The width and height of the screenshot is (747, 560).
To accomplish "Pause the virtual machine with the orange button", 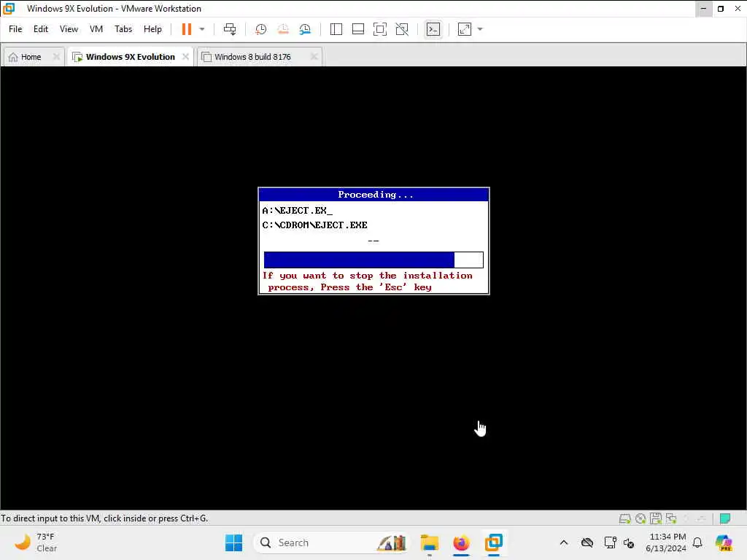I will point(186,29).
